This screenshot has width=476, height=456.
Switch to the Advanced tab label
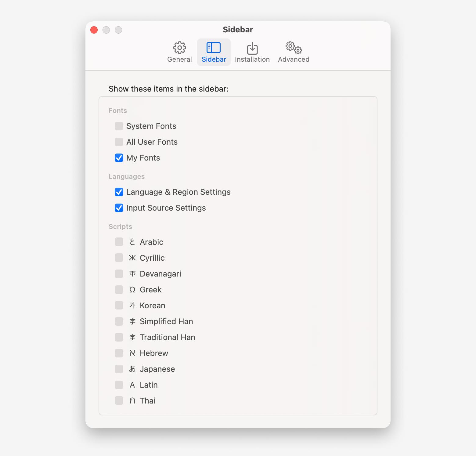pos(294,60)
